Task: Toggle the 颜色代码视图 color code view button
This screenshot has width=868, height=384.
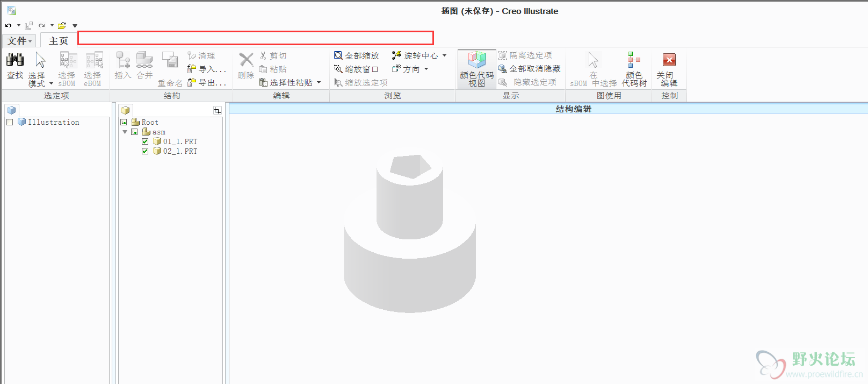Action: [477, 69]
